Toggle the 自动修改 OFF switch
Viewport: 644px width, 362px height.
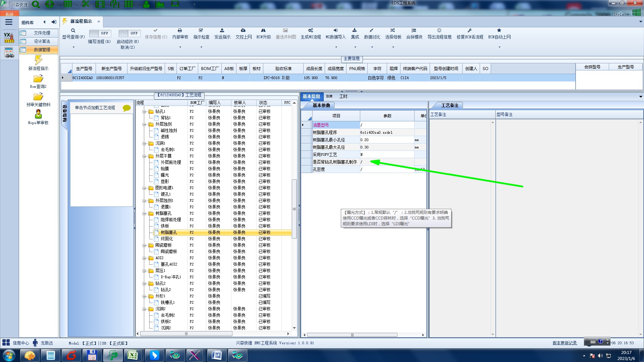(128, 33)
